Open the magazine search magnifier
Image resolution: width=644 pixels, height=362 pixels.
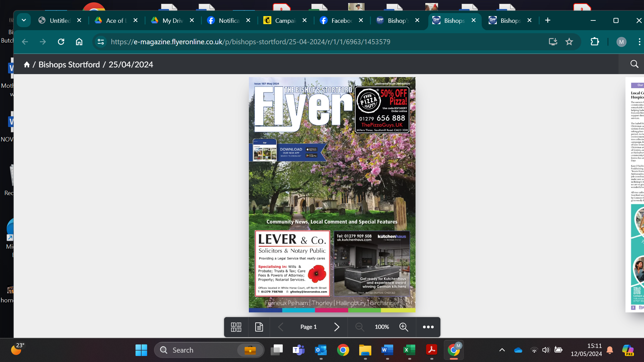(x=634, y=64)
